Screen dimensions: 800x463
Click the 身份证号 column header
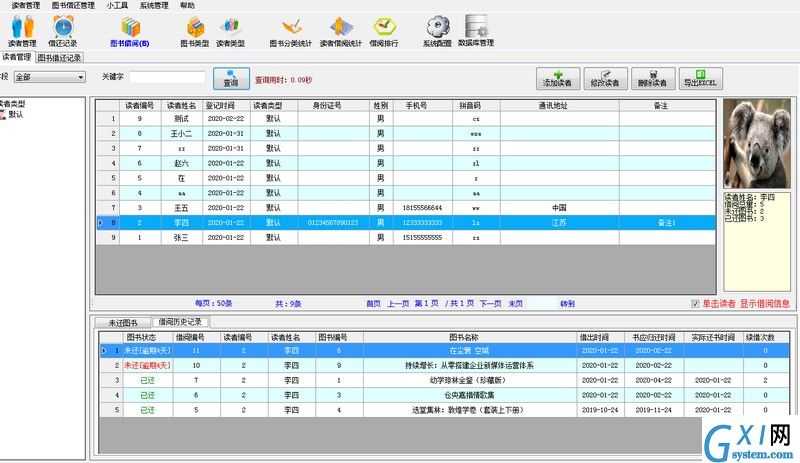[334, 106]
